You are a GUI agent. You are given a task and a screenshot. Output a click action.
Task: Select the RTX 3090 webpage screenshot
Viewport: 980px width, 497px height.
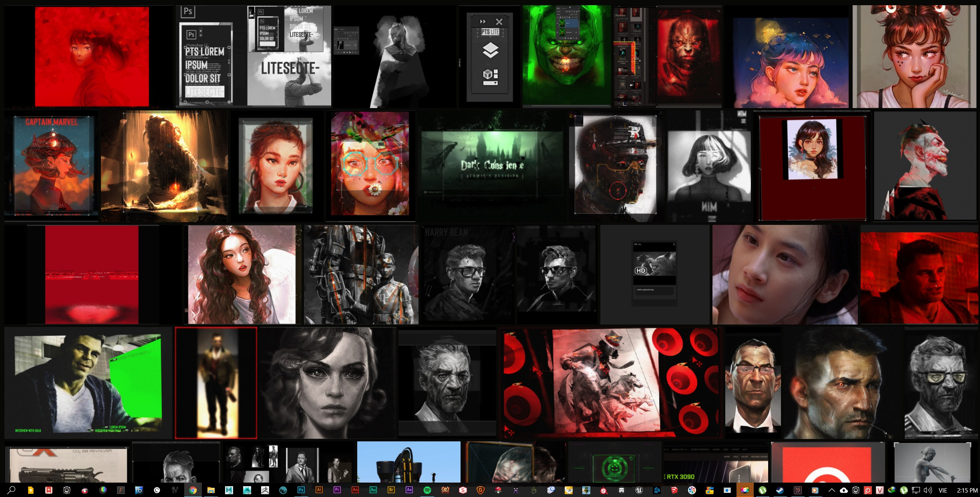tap(716, 463)
